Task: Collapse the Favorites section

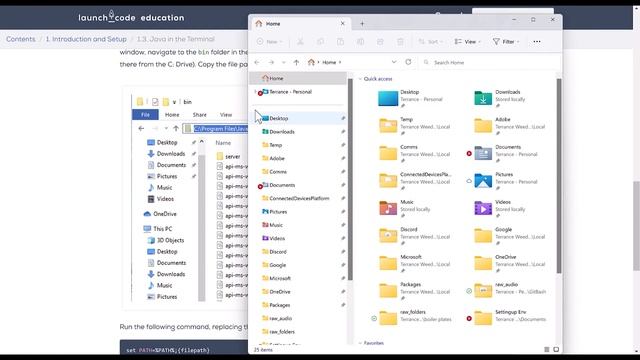Action: click(x=360, y=343)
